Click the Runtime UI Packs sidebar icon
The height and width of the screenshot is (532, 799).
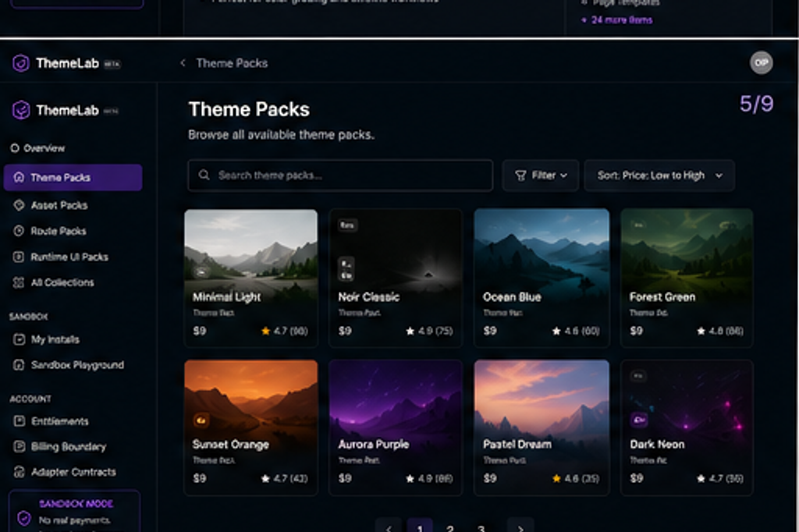pos(19,257)
